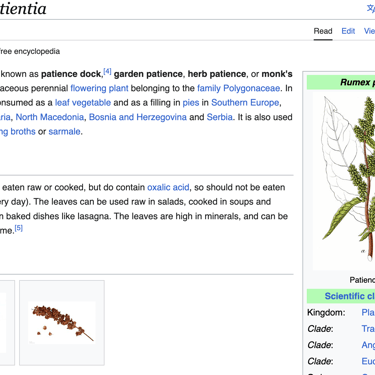Screen dimensions: 375x375
Task: Open the North Macedonia link
Action: pyautogui.click(x=50, y=117)
